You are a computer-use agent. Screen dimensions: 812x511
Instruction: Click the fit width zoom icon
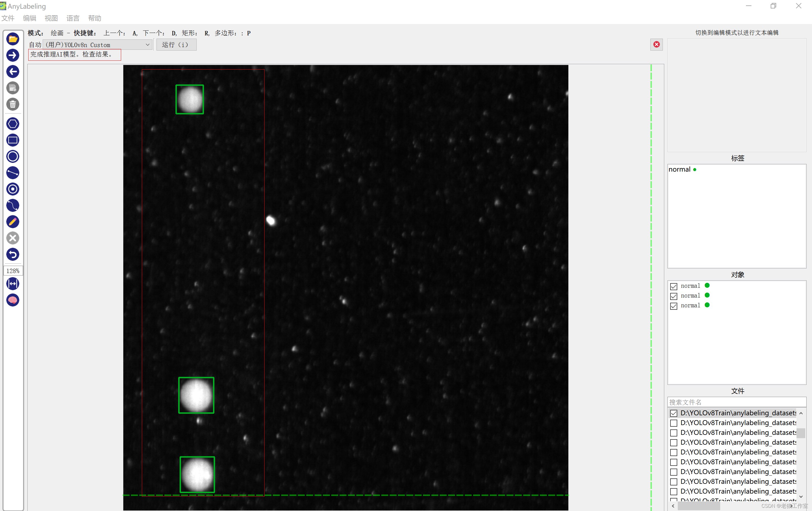(x=13, y=284)
